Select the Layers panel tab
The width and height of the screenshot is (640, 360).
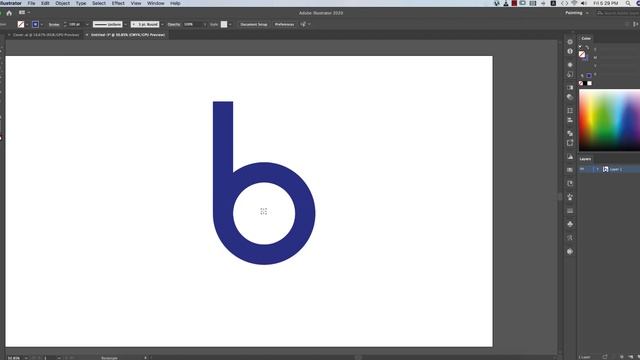pos(585,159)
